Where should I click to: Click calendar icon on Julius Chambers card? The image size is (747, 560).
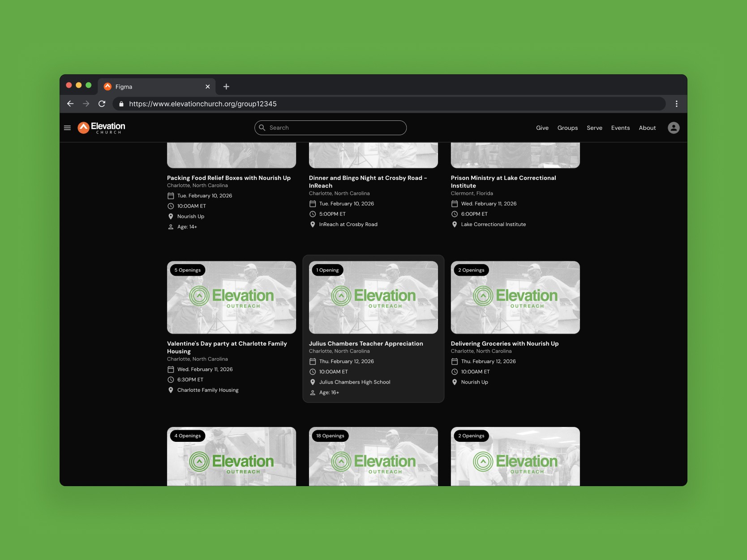point(313,361)
